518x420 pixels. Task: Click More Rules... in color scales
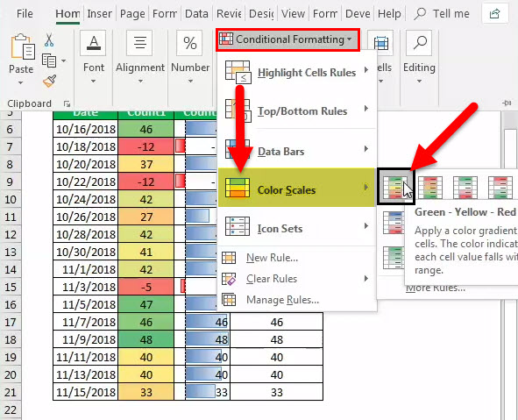[x=436, y=288]
